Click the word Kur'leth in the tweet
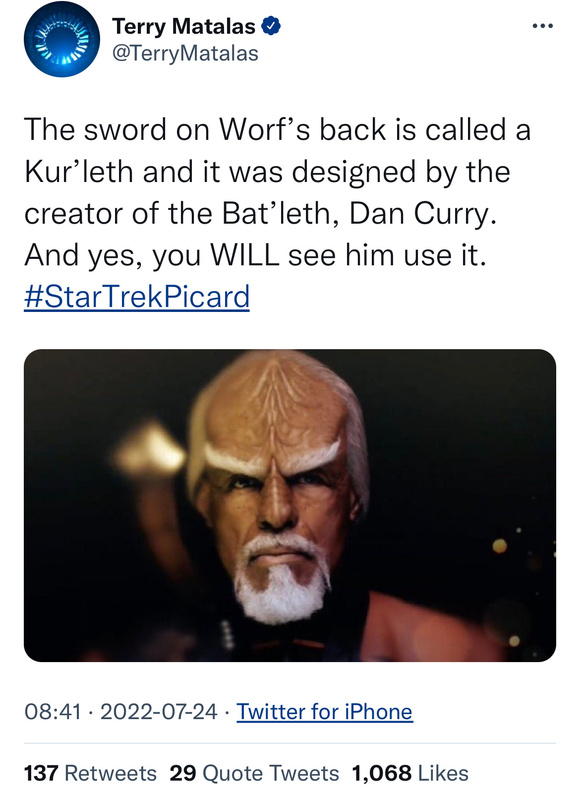 pyautogui.click(x=79, y=171)
